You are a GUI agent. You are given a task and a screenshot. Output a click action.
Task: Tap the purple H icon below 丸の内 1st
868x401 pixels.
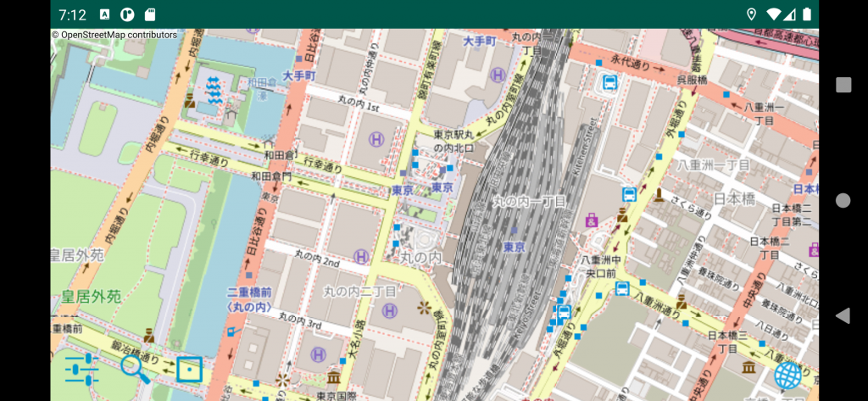[376, 138]
